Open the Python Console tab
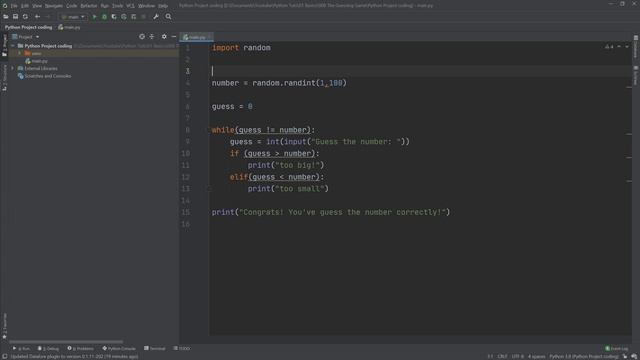This screenshot has width=640, height=360. [119, 348]
